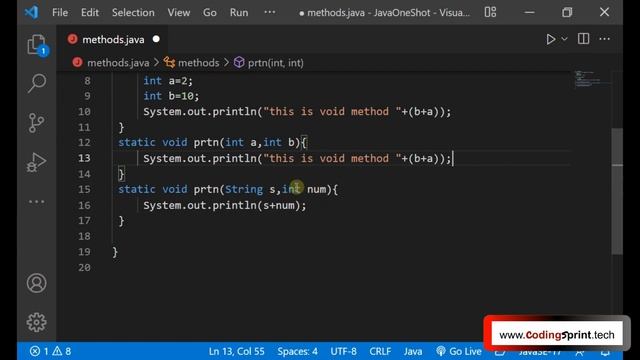This screenshot has height=360, width=640.
Task: Place cursor on 'int b=10;' line
Action: [x=171, y=96]
